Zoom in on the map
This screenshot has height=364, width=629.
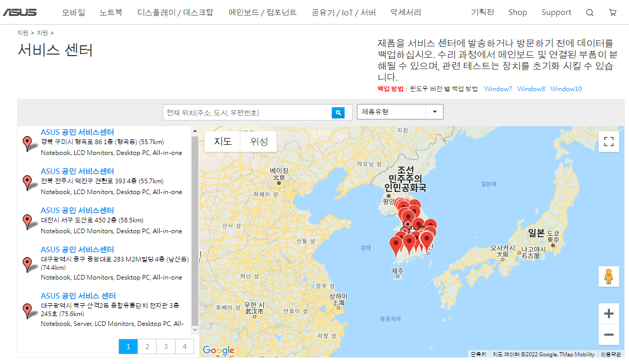[608, 314]
